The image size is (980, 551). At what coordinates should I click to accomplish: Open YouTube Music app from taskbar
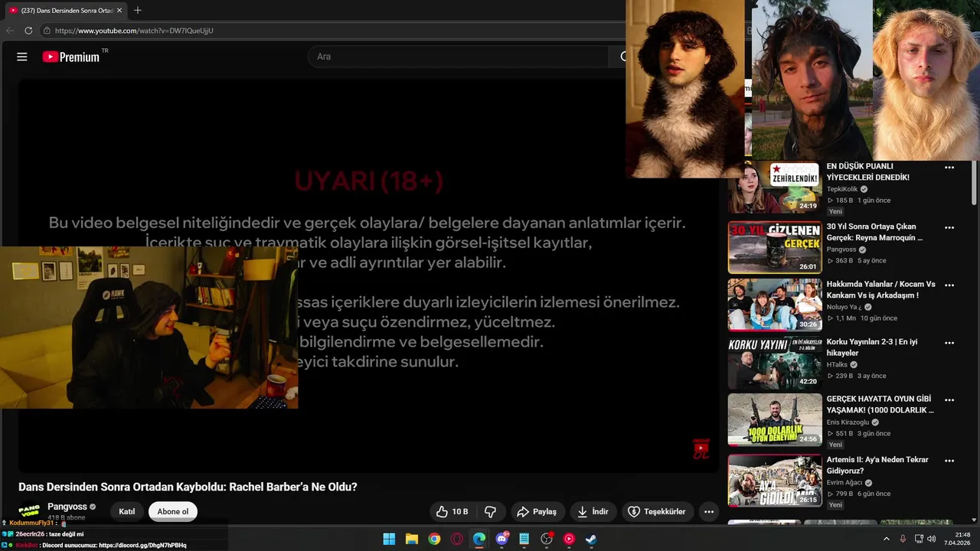click(x=569, y=539)
